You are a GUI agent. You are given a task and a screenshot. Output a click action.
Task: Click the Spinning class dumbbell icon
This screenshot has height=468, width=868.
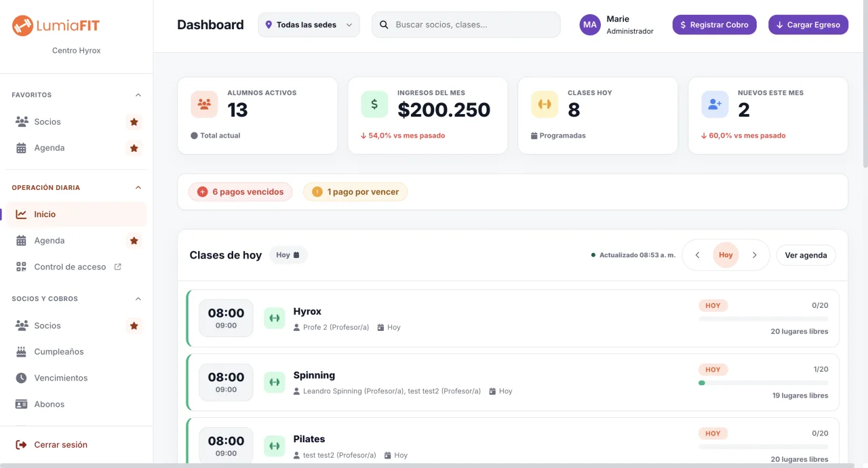click(x=275, y=383)
